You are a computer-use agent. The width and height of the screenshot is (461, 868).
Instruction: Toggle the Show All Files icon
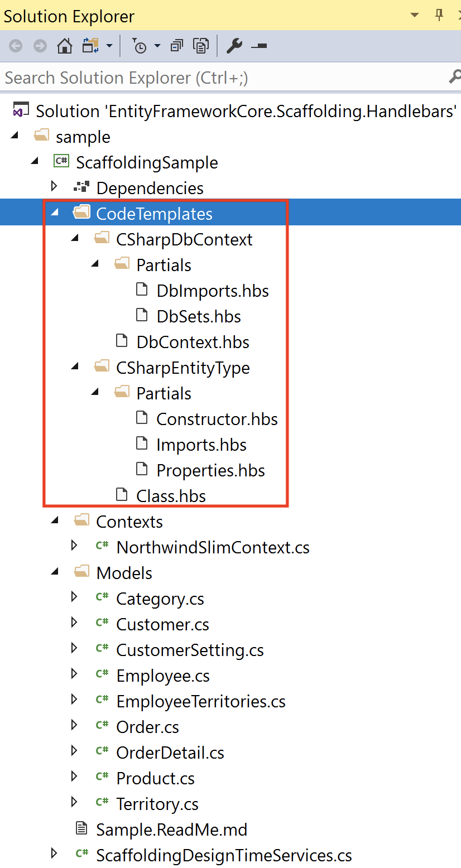tap(201, 46)
